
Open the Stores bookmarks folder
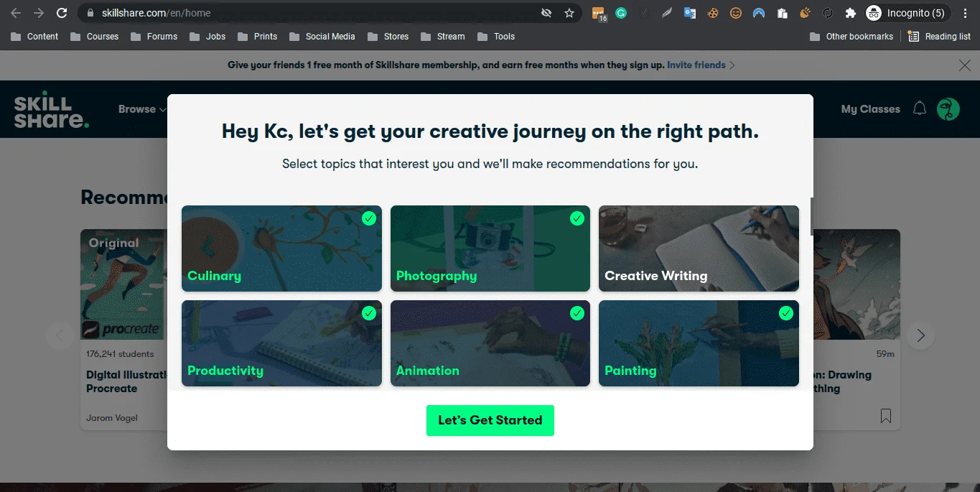pos(388,36)
